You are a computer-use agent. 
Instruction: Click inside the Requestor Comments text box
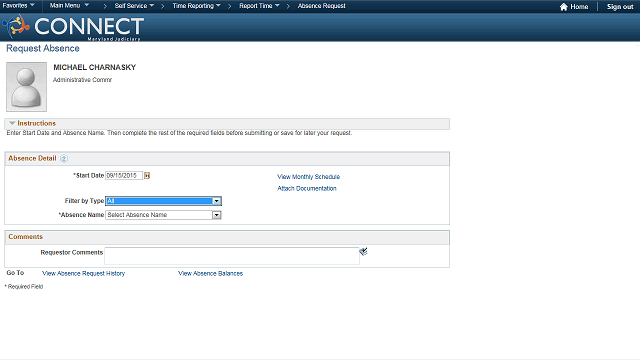232,256
